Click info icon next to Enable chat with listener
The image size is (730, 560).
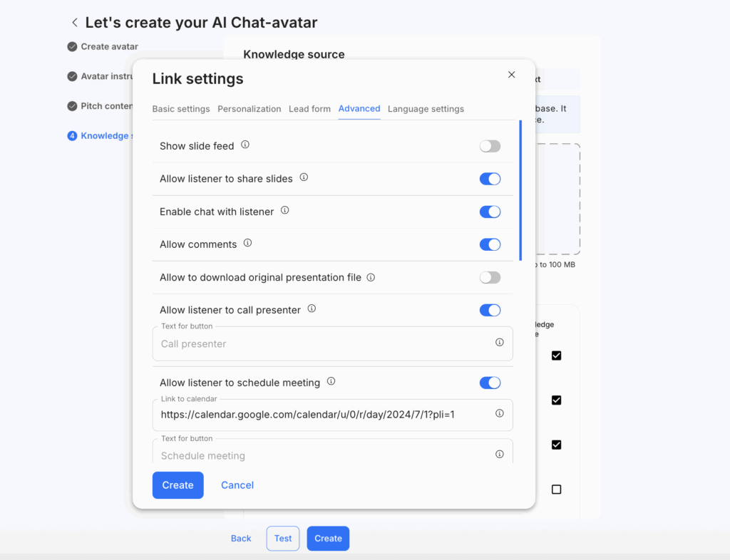tap(285, 211)
